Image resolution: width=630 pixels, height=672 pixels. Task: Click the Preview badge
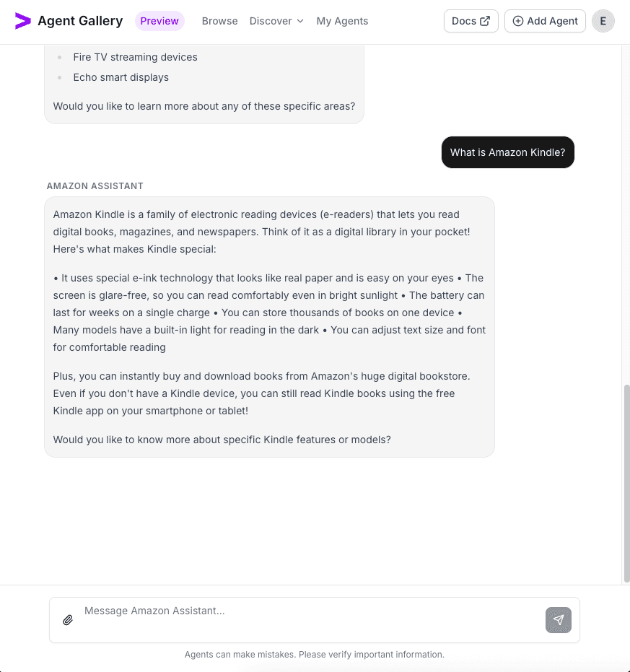point(159,21)
